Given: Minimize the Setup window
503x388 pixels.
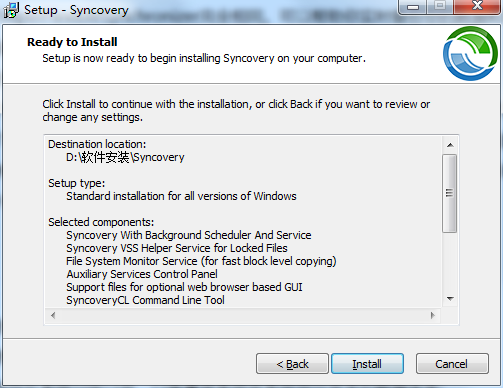Looking at the screenshot, I should click(x=413, y=7).
